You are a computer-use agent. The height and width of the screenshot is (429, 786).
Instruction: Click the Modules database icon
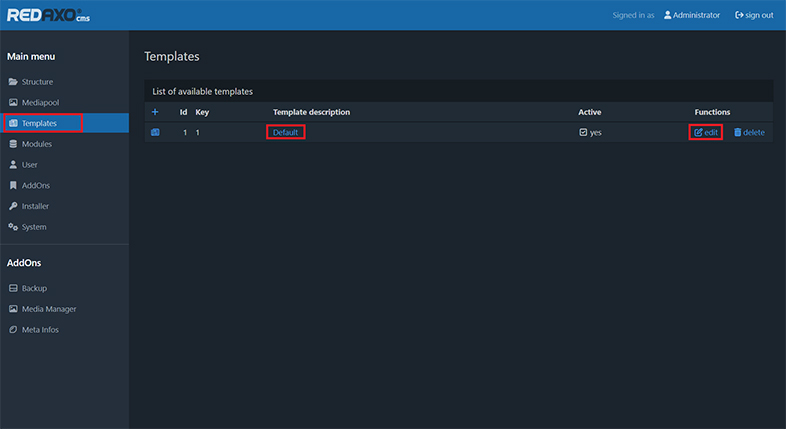pos(13,144)
